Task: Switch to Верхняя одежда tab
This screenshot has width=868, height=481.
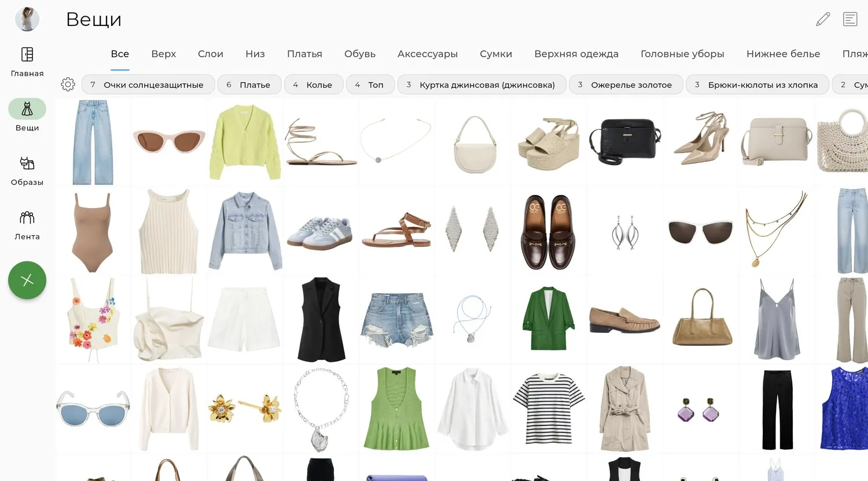Action: pyautogui.click(x=576, y=54)
